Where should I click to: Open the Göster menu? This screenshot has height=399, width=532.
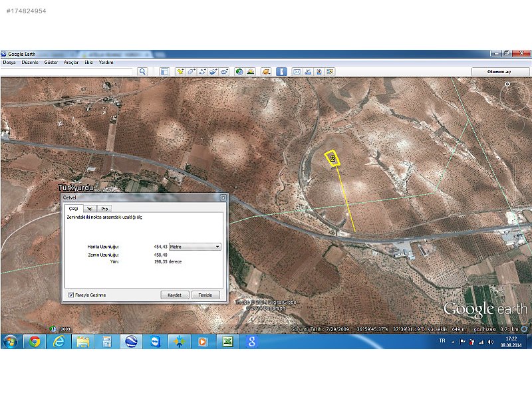[x=51, y=63]
